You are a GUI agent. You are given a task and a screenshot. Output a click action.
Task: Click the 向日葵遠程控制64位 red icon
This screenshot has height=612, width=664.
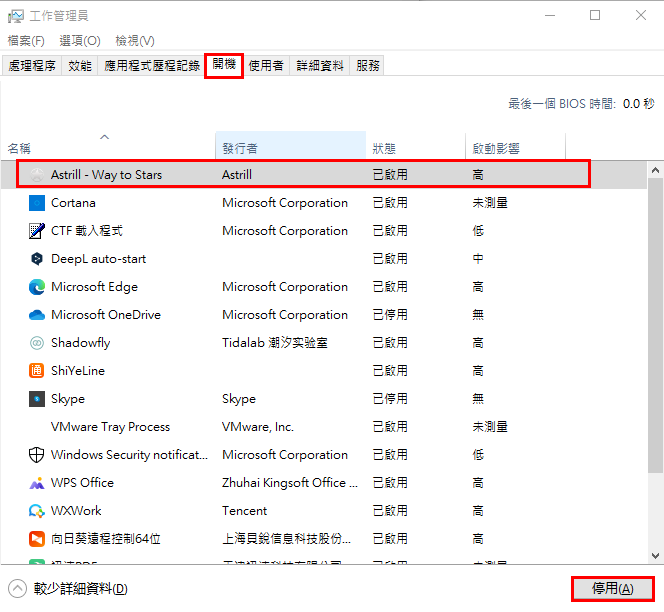click(37, 539)
